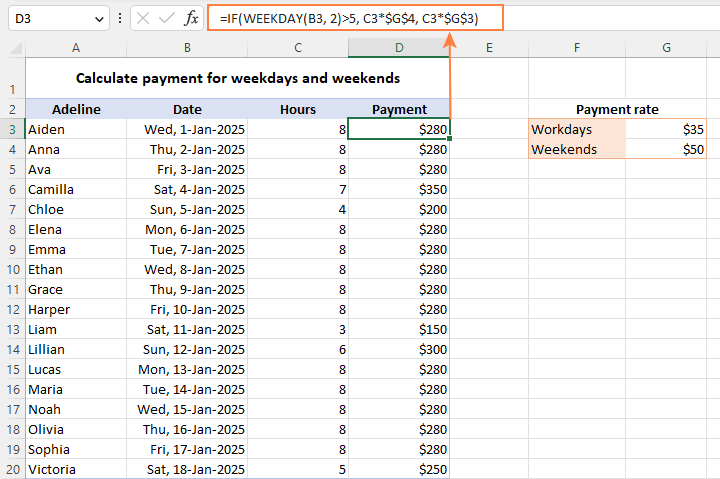Image resolution: width=720 pixels, height=479 pixels.
Task: Click the 'Adeline' header cell
Action: tap(76, 109)
